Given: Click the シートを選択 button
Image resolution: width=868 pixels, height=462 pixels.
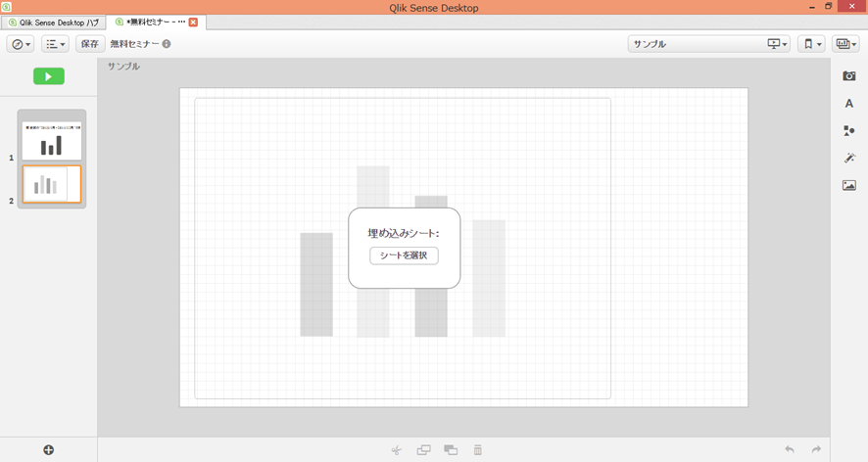Looking at the screenshot, I should pos(404,255).
